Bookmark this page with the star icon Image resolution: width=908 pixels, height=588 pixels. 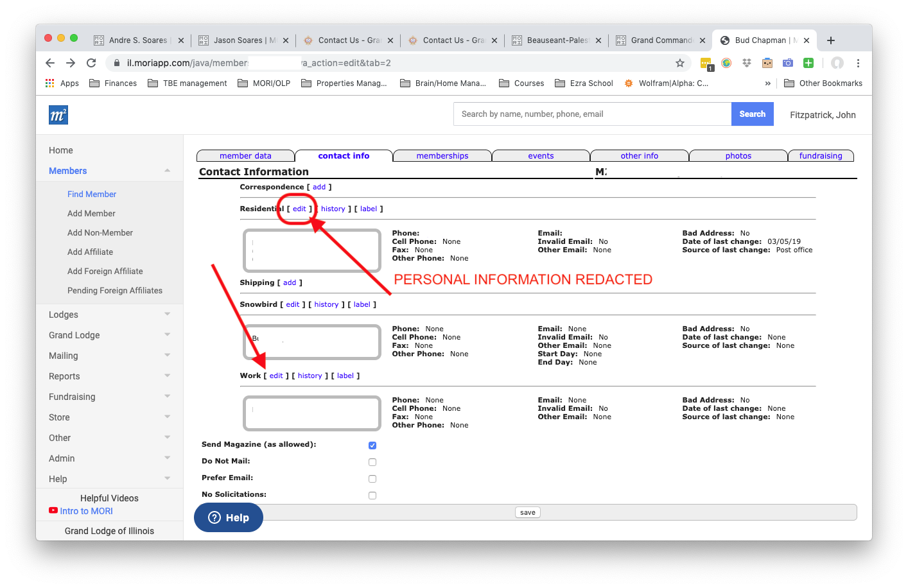coord(680,63)
